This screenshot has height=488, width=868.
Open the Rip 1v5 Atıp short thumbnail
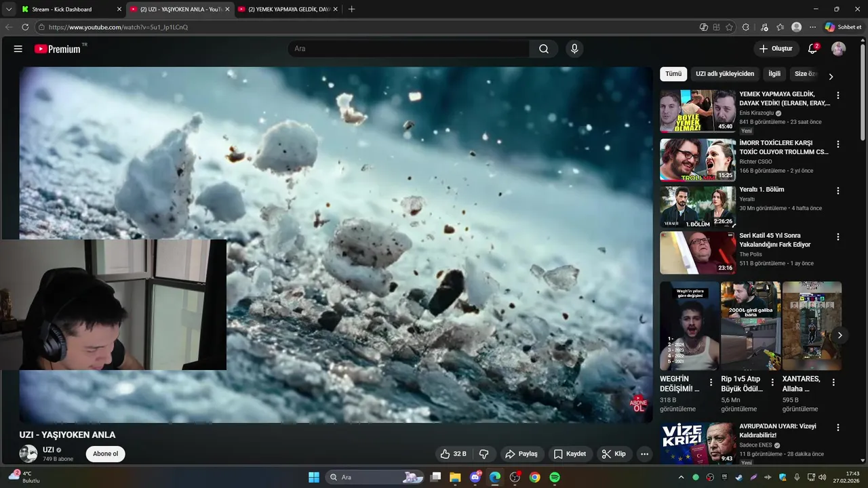coord(751,326)
